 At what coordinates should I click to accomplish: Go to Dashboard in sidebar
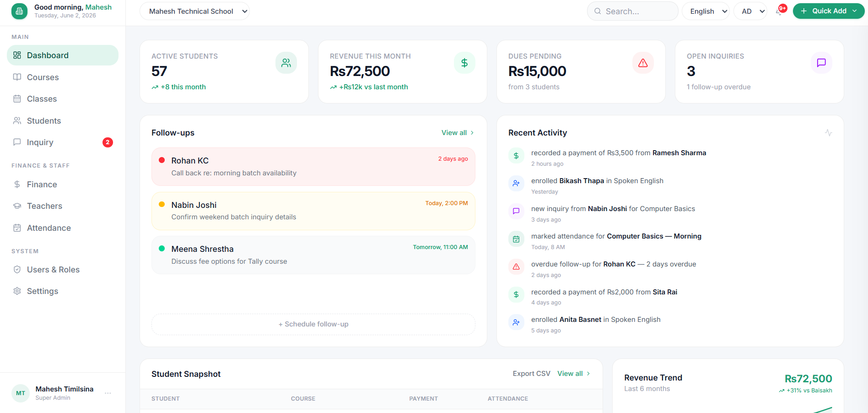pos(63,55)
